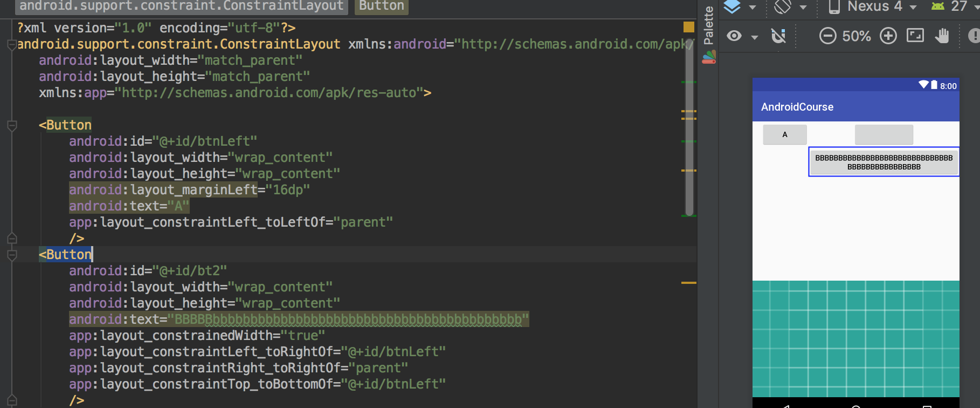980x408 pixels.
Task: Click the constraintLeft_toLeftOf="parent" line
Action: 231,222
